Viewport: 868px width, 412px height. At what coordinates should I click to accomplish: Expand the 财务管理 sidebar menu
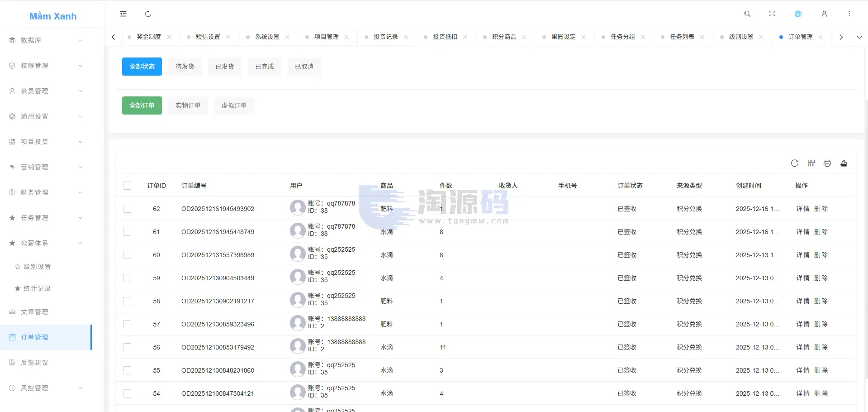(46, 192)
